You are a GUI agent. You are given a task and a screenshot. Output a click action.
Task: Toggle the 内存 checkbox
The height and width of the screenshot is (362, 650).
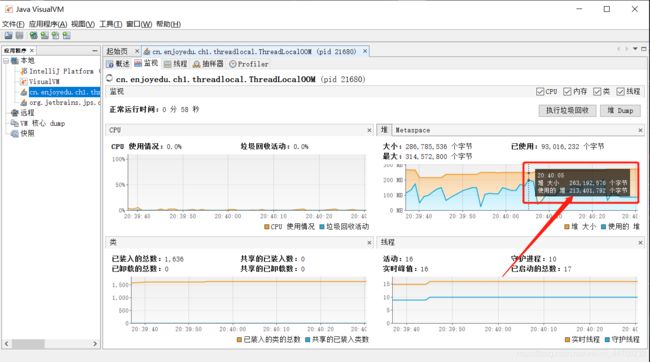(x=567, y=92)
